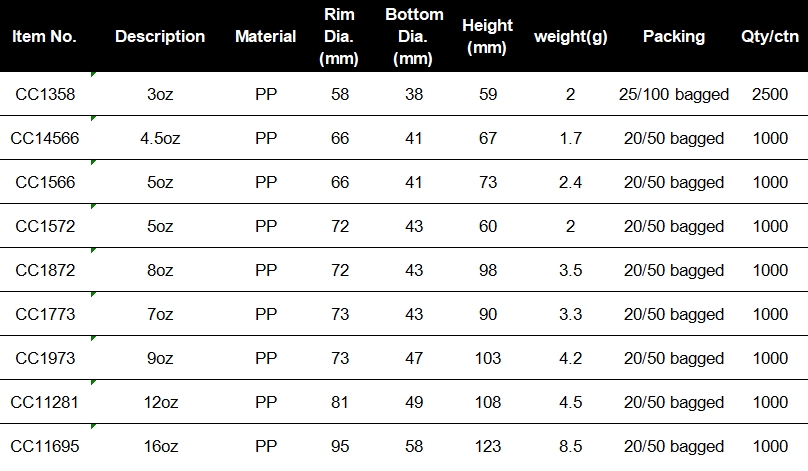
Task: Select the weight(g) column header
Action: tap(570, 37)
